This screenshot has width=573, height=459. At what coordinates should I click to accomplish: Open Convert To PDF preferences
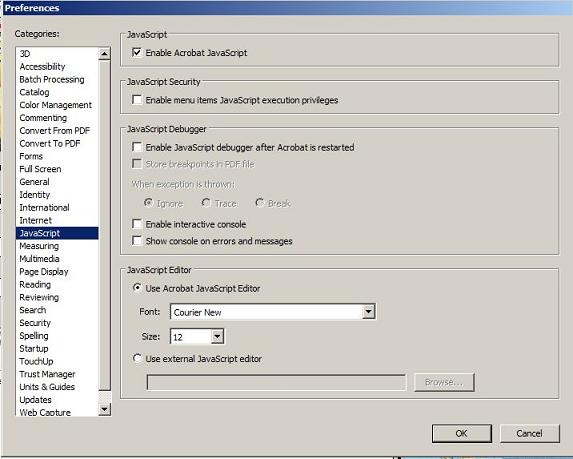[57, 143]
